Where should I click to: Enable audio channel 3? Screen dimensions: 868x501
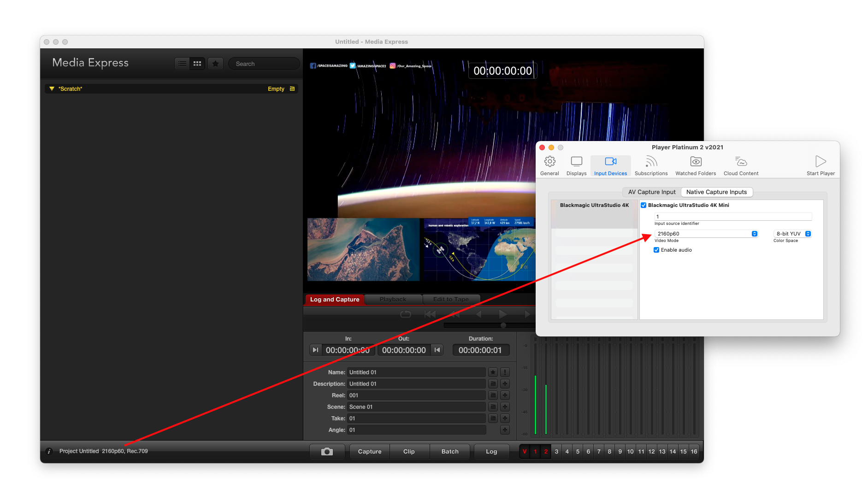556,452
